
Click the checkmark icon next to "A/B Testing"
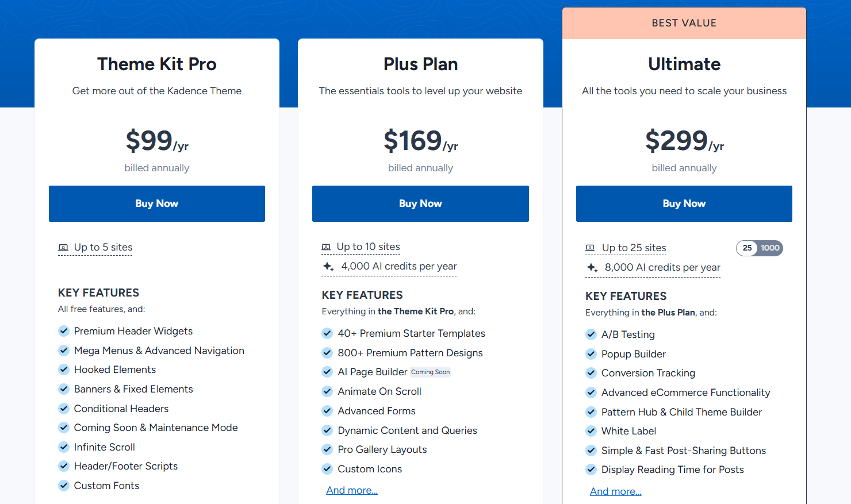[591, 334]
